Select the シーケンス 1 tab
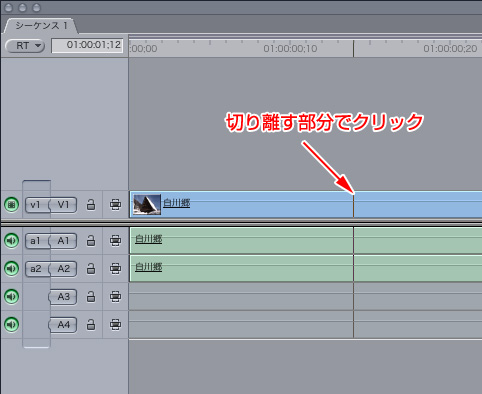Screen dimensions: 482x394 click(41, 26)
